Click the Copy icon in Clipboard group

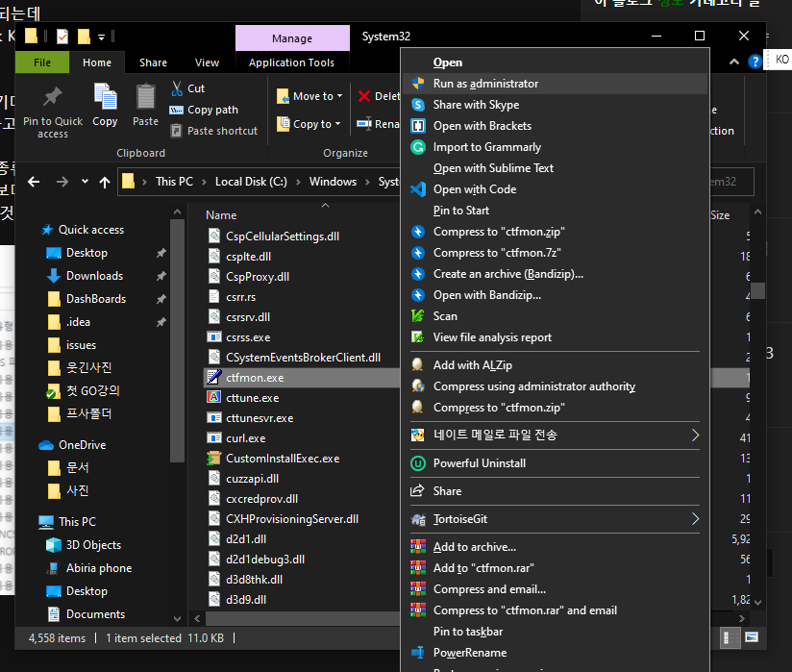coord(105,96)
